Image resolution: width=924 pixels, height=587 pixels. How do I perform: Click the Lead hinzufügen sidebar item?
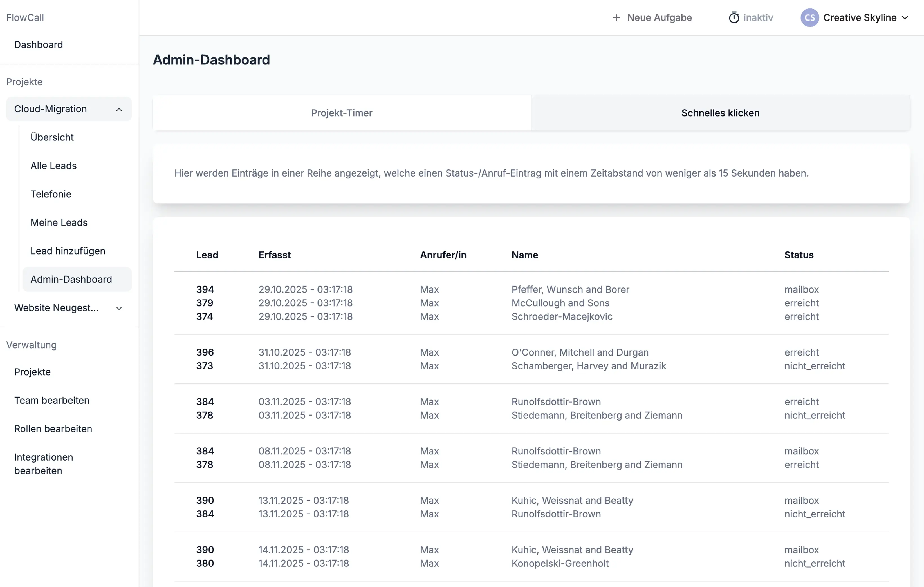coord(68,251)
